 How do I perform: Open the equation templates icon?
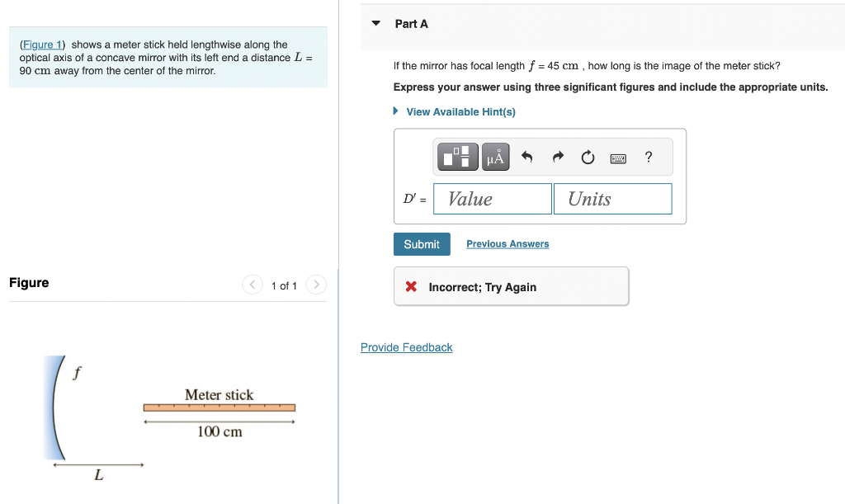coord(457,157)
